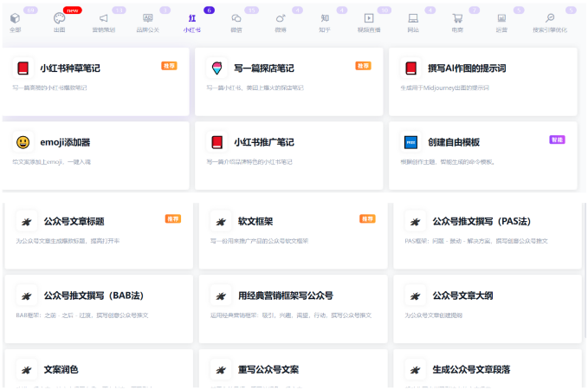Click the purple 智能 badge on 创建自由模板
588x390 pixels.
coord(557,140)
